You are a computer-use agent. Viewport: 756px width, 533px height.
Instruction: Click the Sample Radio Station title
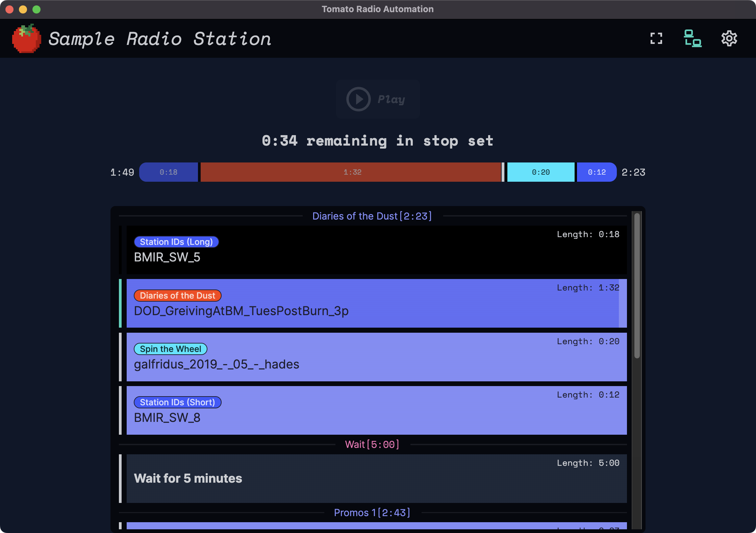(x=160, y=39)
